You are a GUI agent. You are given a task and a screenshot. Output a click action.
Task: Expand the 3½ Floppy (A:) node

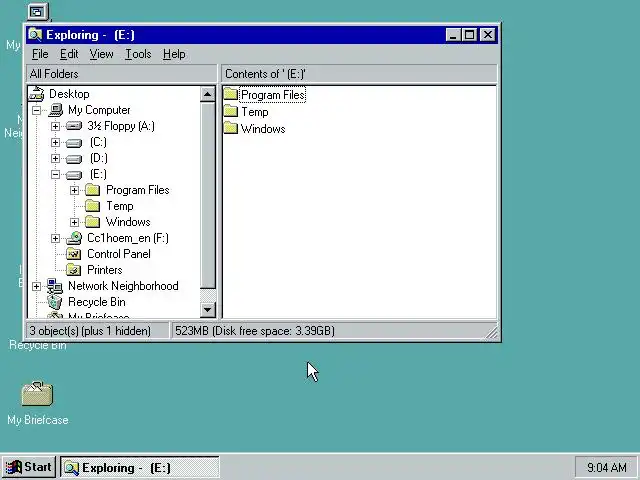tap(56, 126)
